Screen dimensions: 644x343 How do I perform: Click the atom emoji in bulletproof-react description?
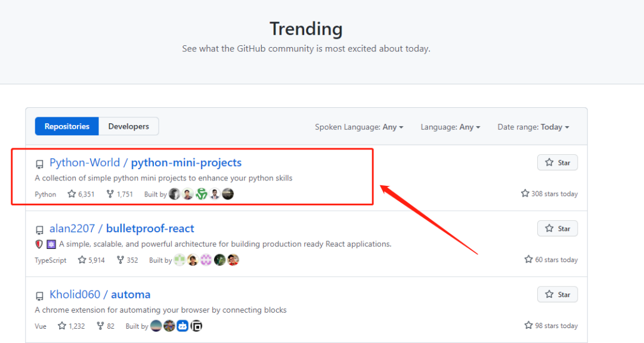coord(51,245)
